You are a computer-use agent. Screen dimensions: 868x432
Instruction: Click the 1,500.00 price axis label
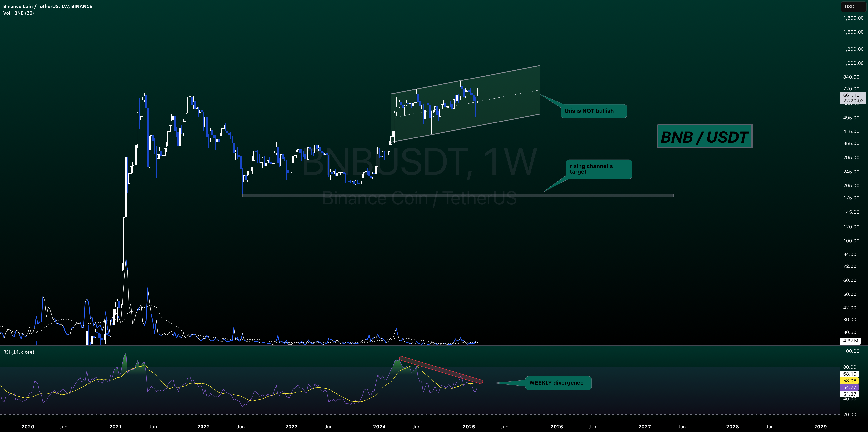[x=853, y=32]
